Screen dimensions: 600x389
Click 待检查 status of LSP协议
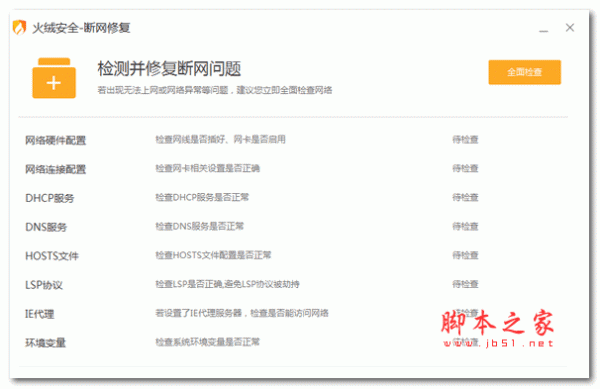tap(465, 284)
